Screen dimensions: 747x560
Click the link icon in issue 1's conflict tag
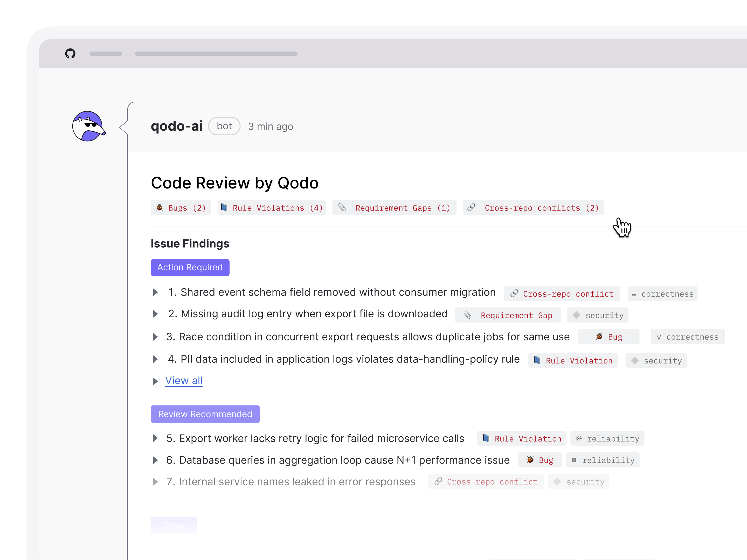(514, 293)
